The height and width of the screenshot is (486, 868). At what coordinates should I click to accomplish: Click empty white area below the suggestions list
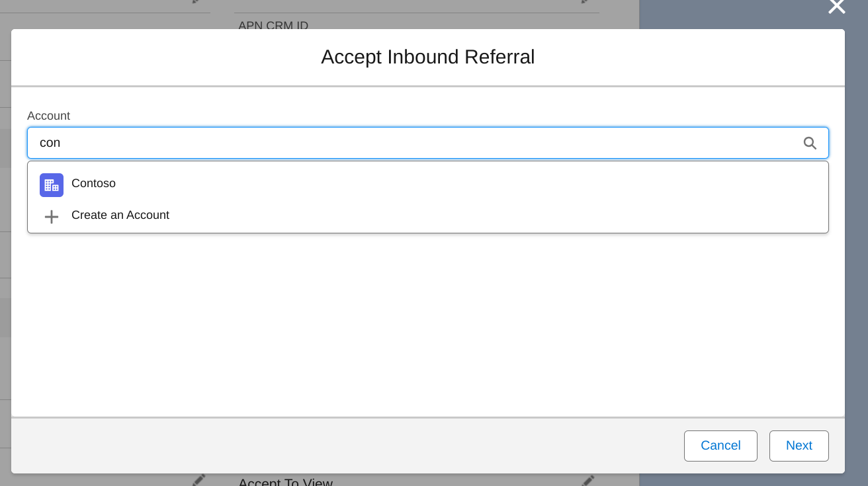point(427,324)
